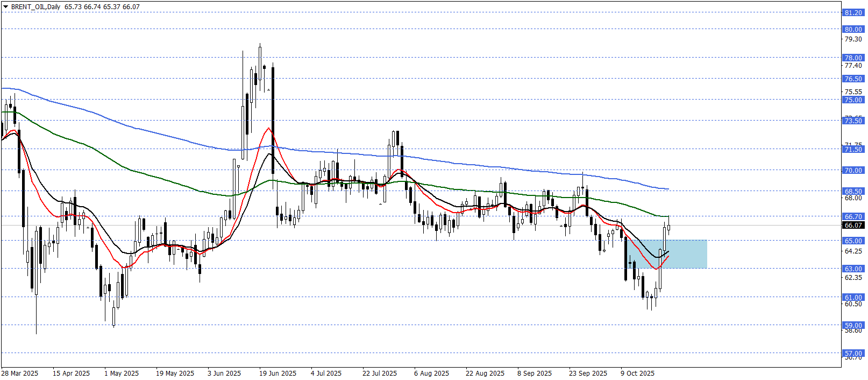Image resolution: width=868 pixels, height=380 pixels.
Task: Click the 78.00 horizontal level tag
Action: [x=853, y=58]
